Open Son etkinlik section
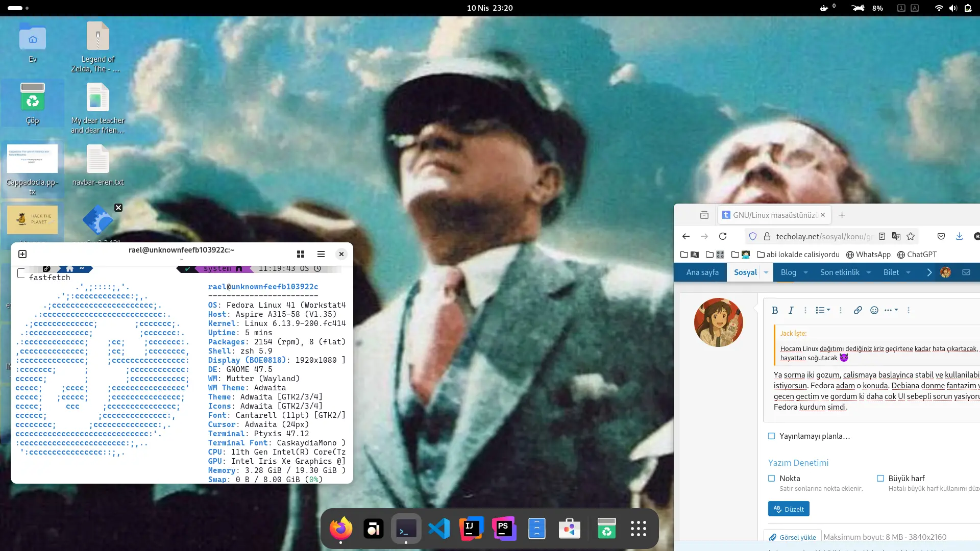 point(840,272)
